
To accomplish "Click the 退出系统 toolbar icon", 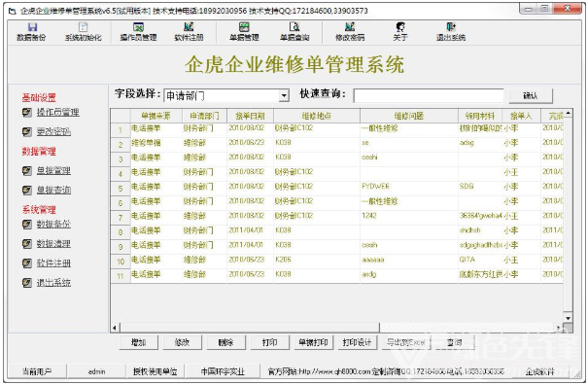I will click(450, 31).
